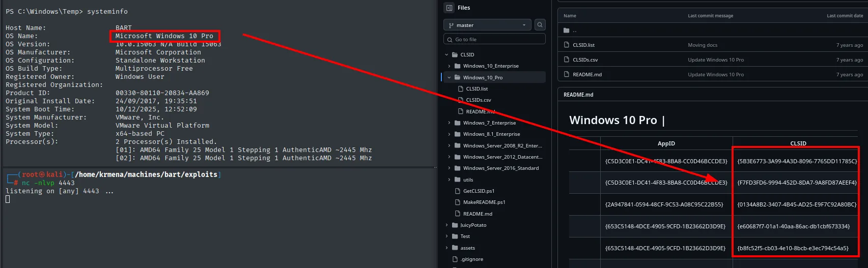The width and height of the screenshot is (868, 268).
Task: Open the master branch dropdown
Action: click(488, 25)
